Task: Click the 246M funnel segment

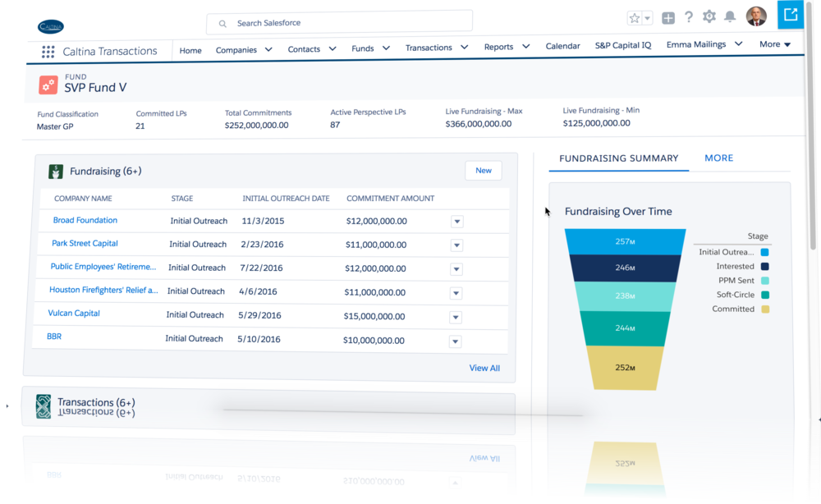Action: coord(625,268)
